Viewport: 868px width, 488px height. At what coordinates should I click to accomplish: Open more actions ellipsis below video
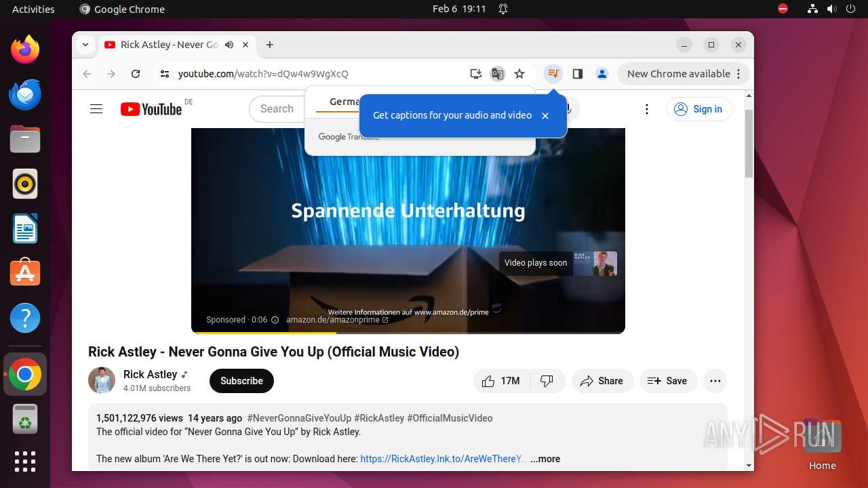click(x=715, y=381)
